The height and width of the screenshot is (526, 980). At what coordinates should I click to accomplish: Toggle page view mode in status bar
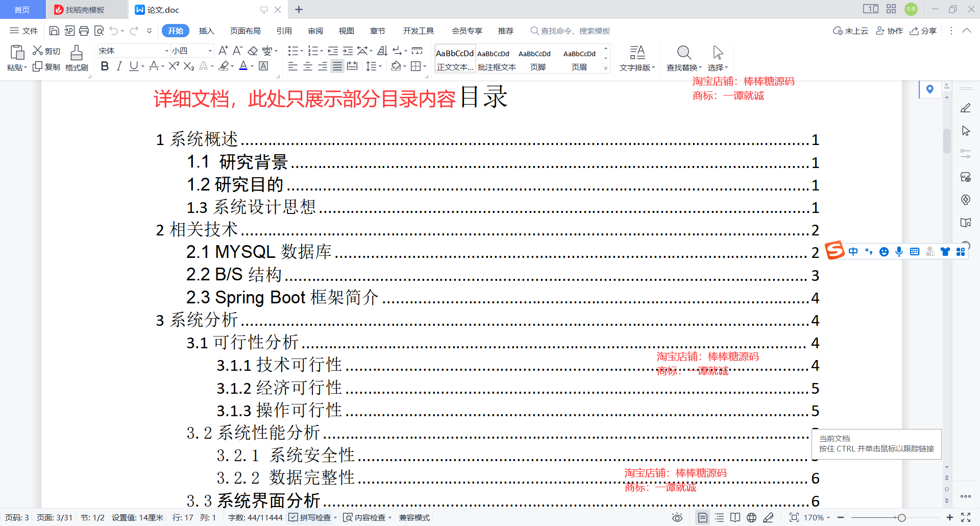tap(703, 517)
